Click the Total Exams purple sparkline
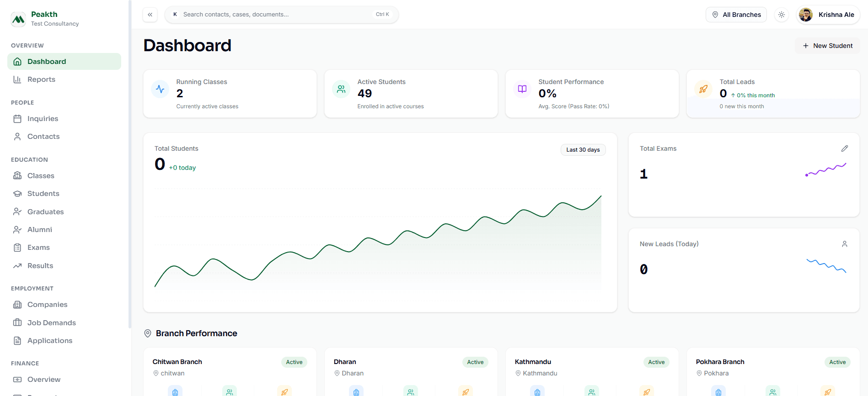The width and height of the screenshot is (868, 396). (x=826, y=169)
